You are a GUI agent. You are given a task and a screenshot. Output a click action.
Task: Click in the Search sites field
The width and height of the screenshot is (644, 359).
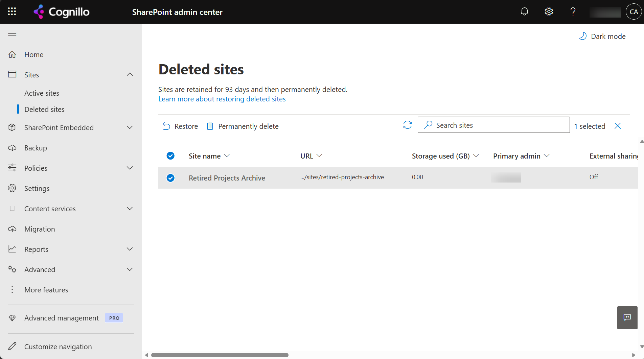click(x=493, y=125)
